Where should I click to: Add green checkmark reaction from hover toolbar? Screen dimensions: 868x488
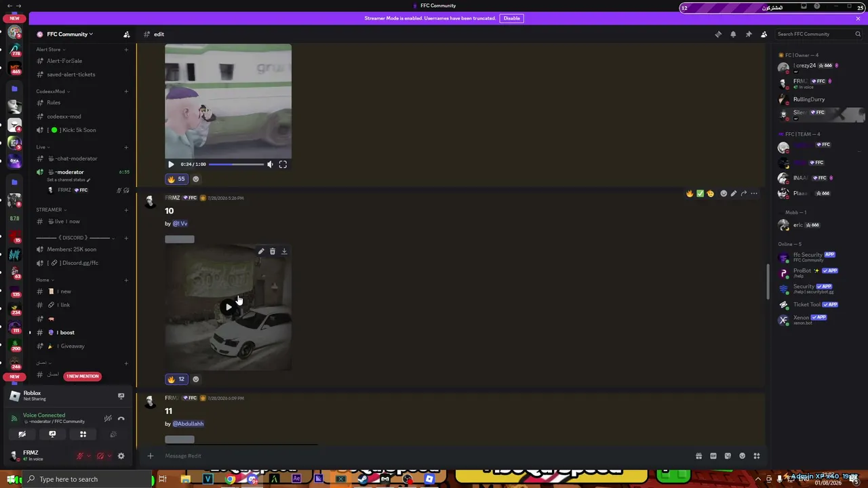pyautogui.click(x=700, y=194)
